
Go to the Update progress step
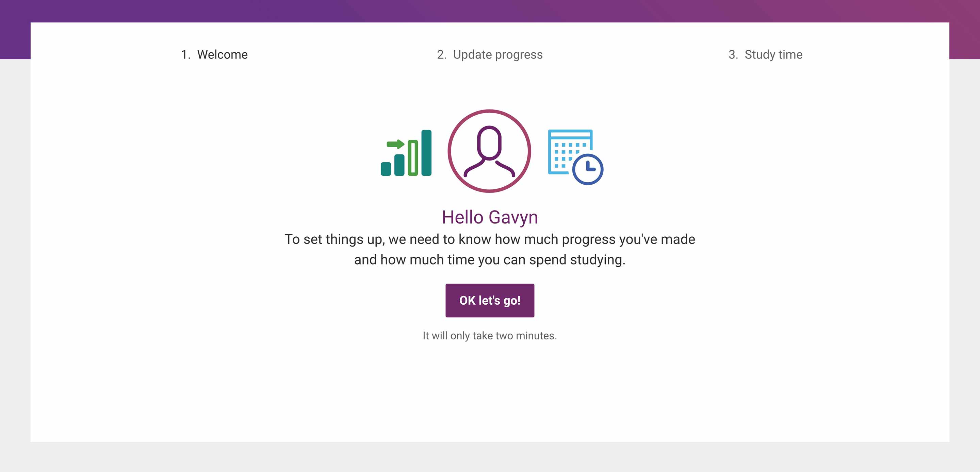tap(490, 55)
